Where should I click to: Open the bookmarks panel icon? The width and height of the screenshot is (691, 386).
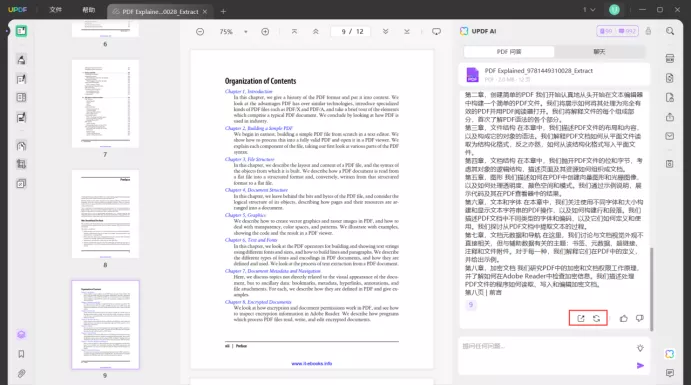(x=21, y=354)
